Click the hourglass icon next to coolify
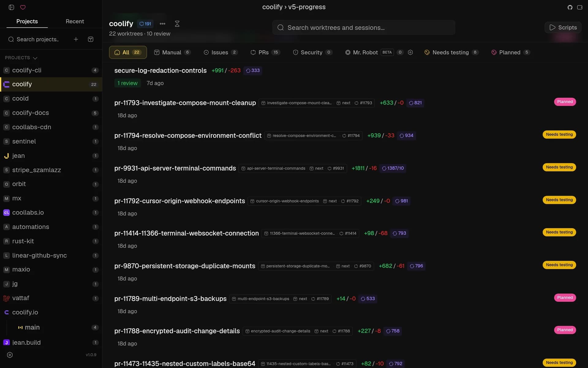 (x=177, y=24)
